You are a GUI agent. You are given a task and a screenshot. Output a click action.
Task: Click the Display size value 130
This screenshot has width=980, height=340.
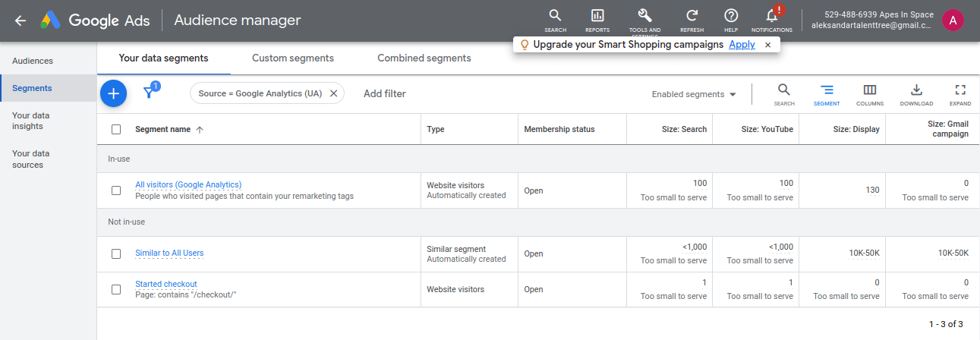[x=871, y=191]
